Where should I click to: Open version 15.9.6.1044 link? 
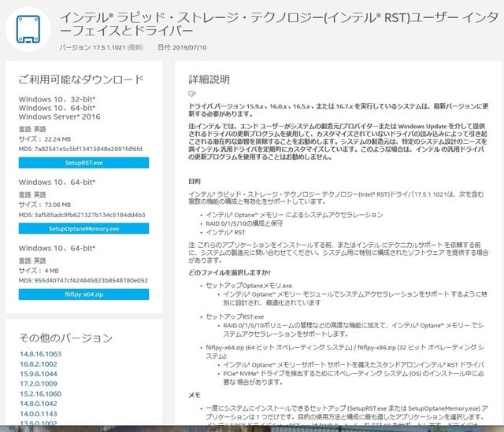tap(39, 374)
